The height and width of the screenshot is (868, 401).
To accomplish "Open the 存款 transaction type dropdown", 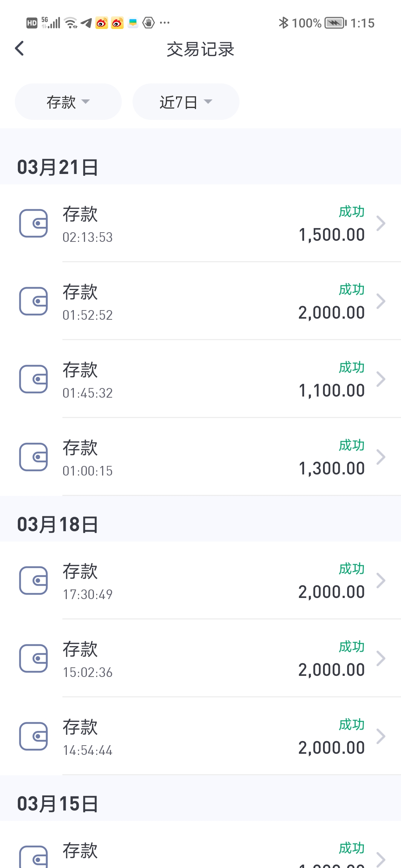I will click(68, 102).
